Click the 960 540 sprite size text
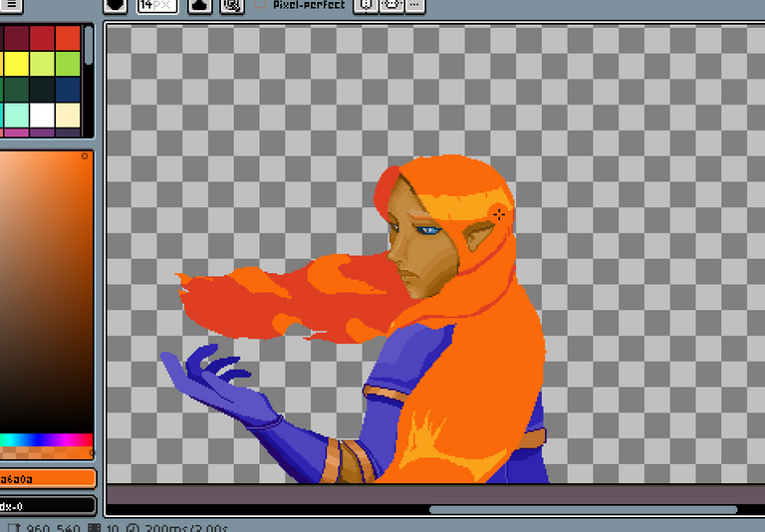The image size is (765, 532). [53, 528]
